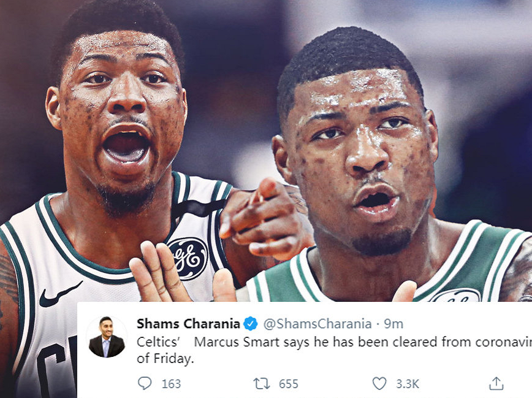Click the 655 retweets count
The height and width of the screenshot is (398, 532).
pyautogui.click(x=289, y=384)
